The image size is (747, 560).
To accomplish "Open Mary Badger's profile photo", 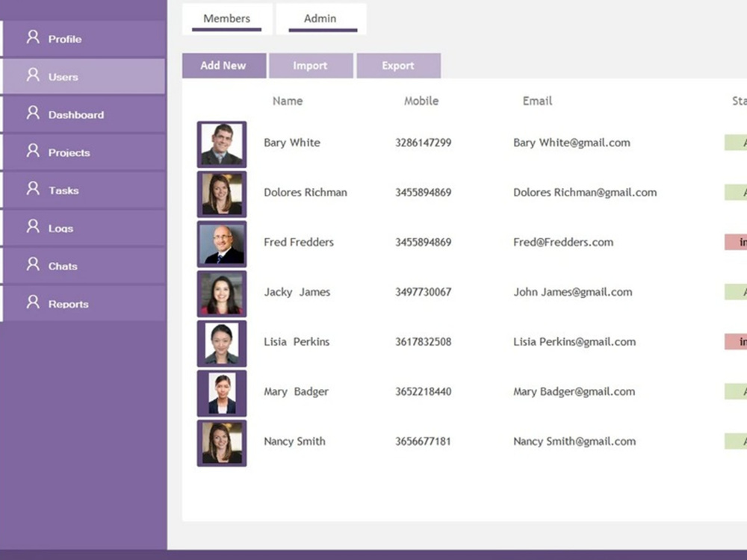I will click(x=222, y=393).
